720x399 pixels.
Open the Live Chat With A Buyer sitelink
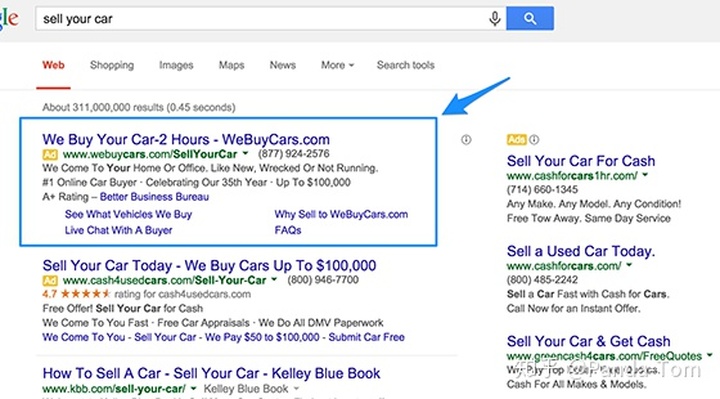point(118,230)
